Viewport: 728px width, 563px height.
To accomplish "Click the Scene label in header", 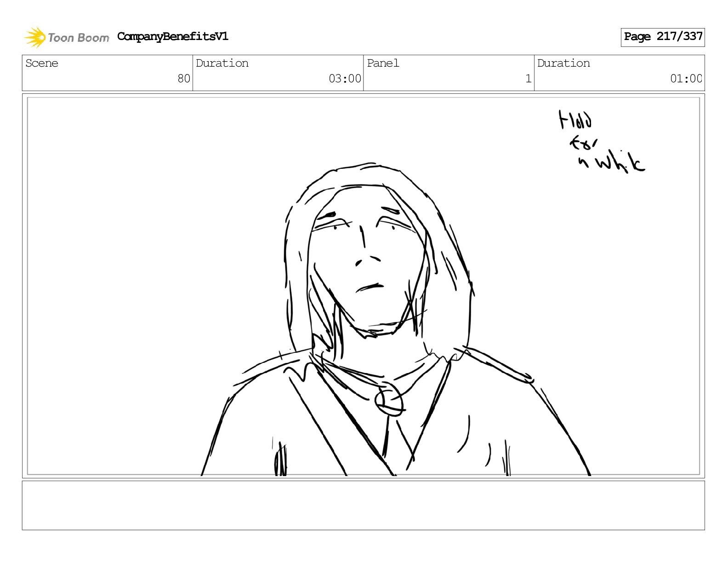I will point(42,63).
